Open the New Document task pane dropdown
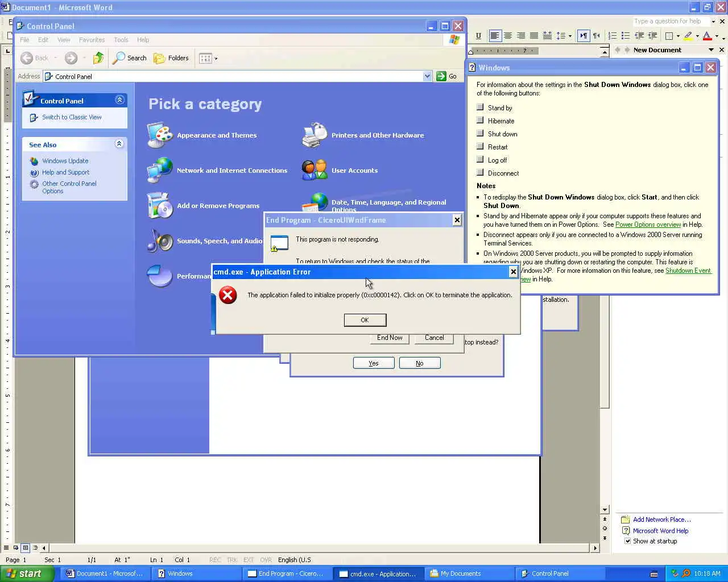The width and height of the screenshot is (728, 582). click(x=711, y=50)
